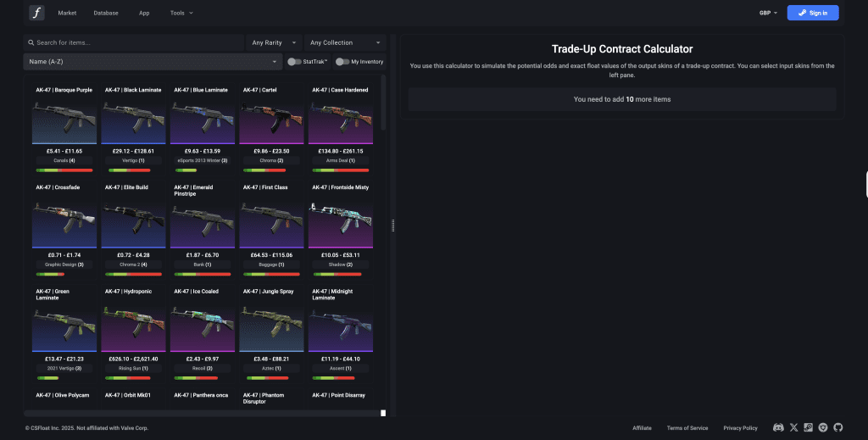Select the AK-47 Frontside Misty skin image
The height and width of the screenshot is (440, 868).
tap(341, 224)
